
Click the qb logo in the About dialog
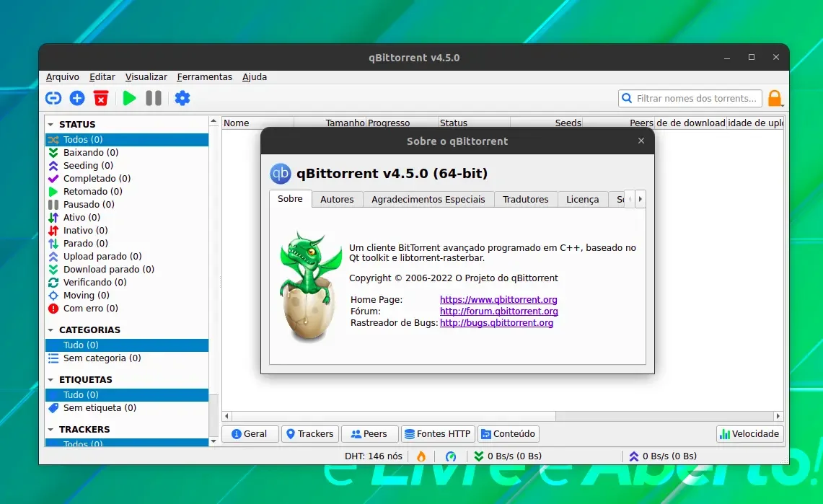(281, 174)
